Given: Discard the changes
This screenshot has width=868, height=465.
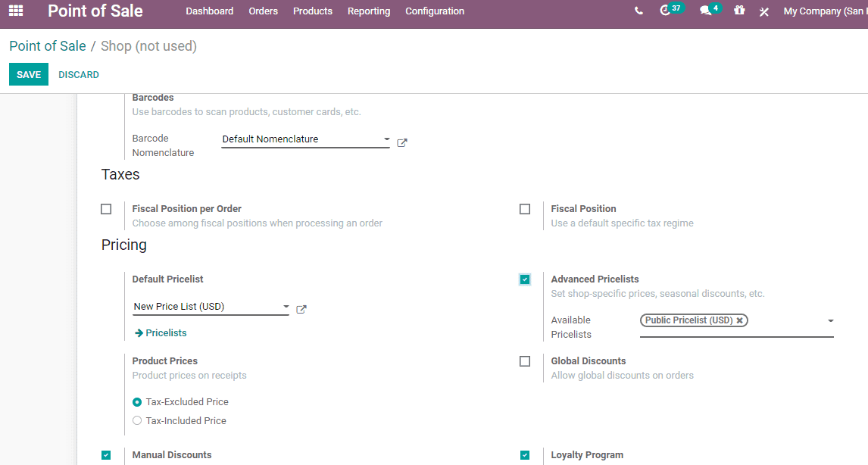Looking at the screenshot, I should [x=79, y=75].
